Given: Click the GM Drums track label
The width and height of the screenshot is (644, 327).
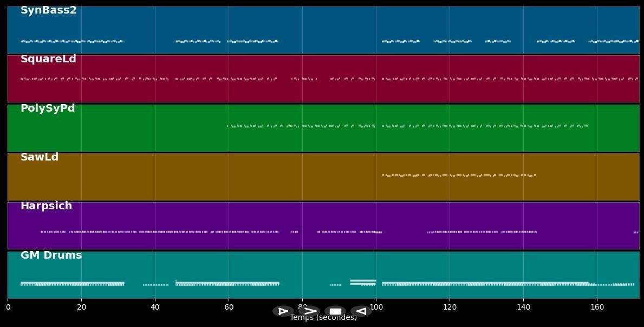Looking at the screenshot, I should click(x=51, y=255).
